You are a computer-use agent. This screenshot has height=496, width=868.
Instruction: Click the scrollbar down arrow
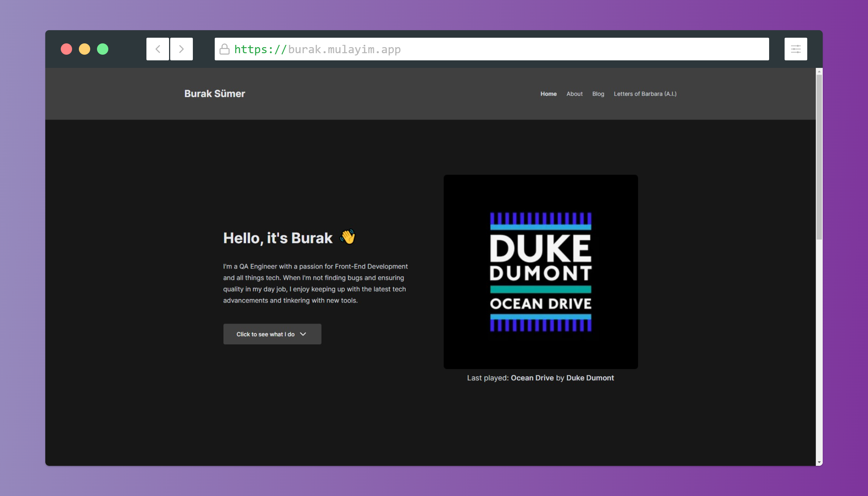pyautogui.click(x=819, y=462)
